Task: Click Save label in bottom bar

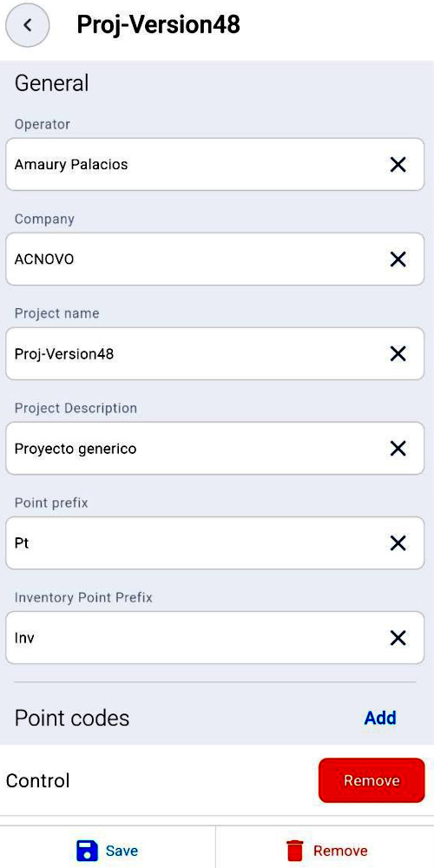Action: 122,851
